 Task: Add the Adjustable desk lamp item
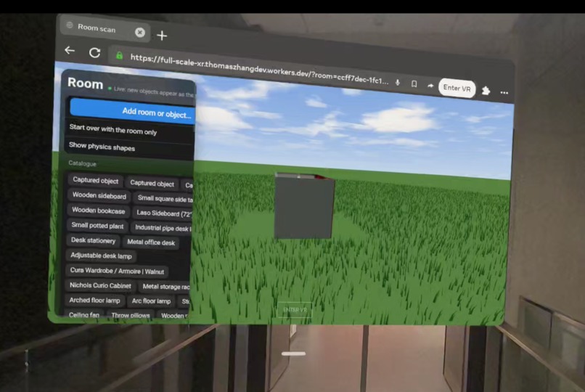coord(101,256)
